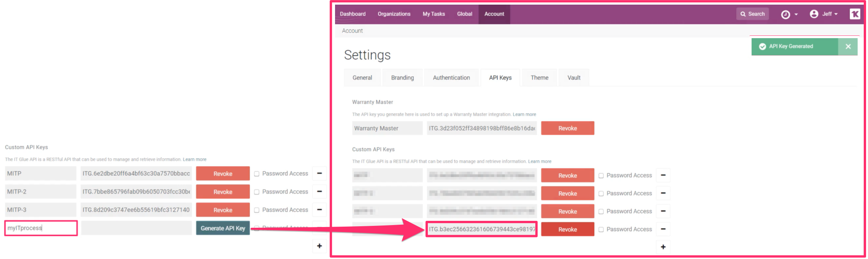Image resolution: width=868 pixels, height=259 pixels.
Task: Click the plus icon below left key list
Action: coord(319,246)
